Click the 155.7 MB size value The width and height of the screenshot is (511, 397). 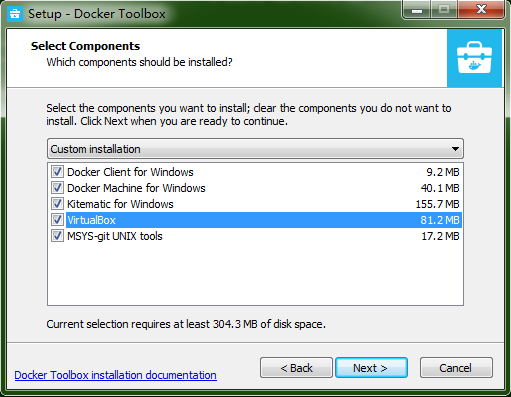click(437, 204)
